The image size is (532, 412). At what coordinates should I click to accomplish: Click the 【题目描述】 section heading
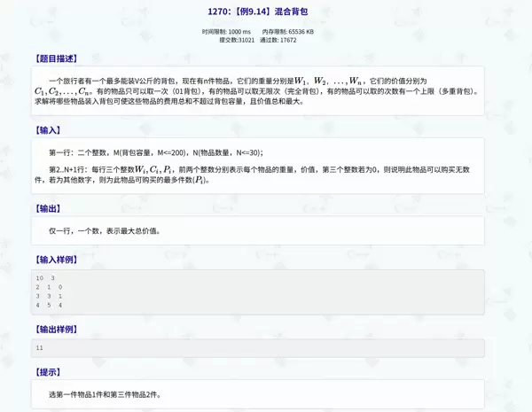tap(56, 59)
